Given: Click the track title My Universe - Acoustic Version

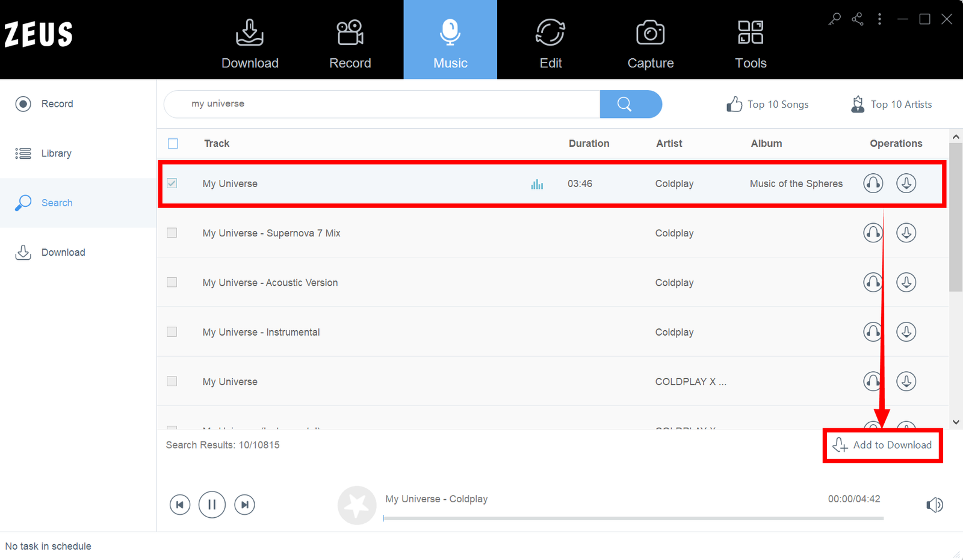Looking at the screenshot, I should (x=270, y=282).
